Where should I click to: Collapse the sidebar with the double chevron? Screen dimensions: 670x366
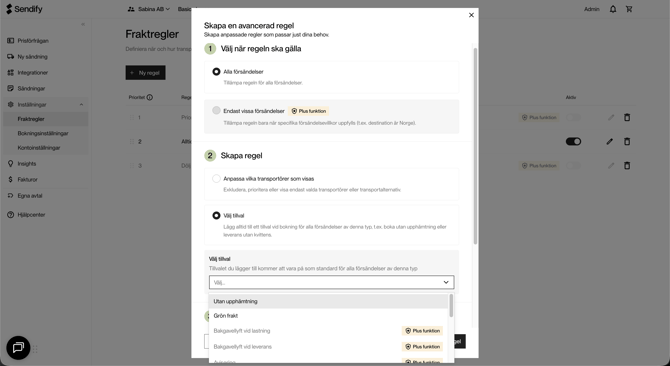click(83, 24)
